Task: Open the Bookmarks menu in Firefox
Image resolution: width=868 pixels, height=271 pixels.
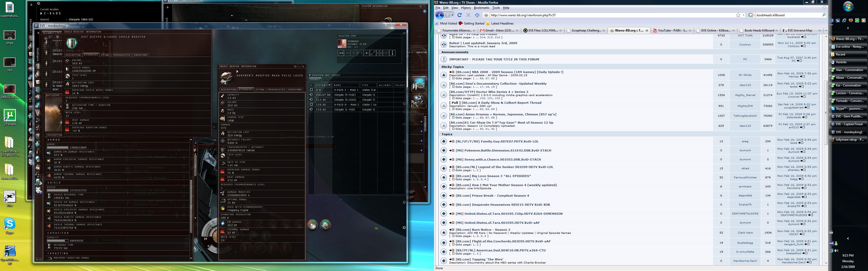Action: pyautogui.click(x=482, y=8)
